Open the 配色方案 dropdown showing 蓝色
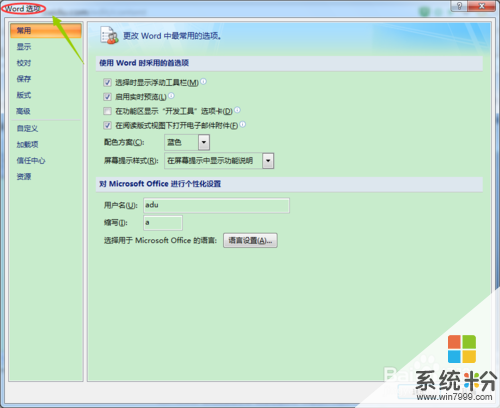500x408 pixels. [187, 143]
